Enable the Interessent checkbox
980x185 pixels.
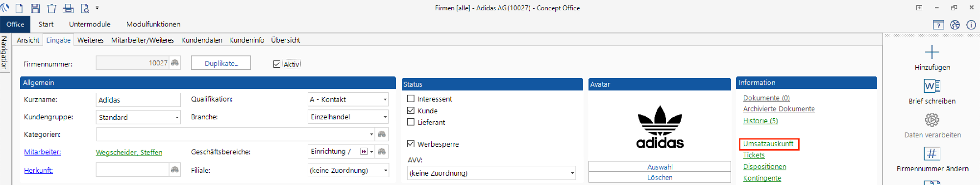(x=411, y=99)
